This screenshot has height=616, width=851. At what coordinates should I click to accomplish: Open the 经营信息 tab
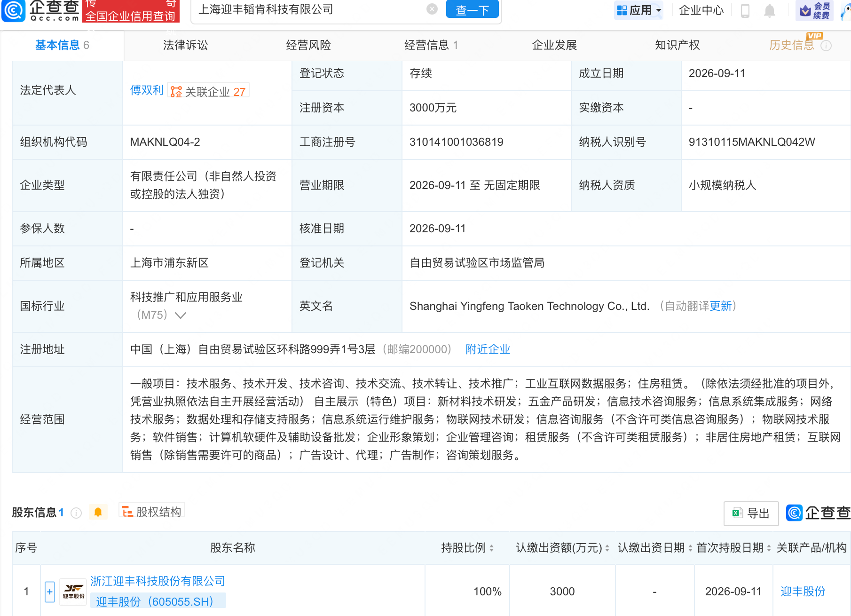[x=431, y=45]
